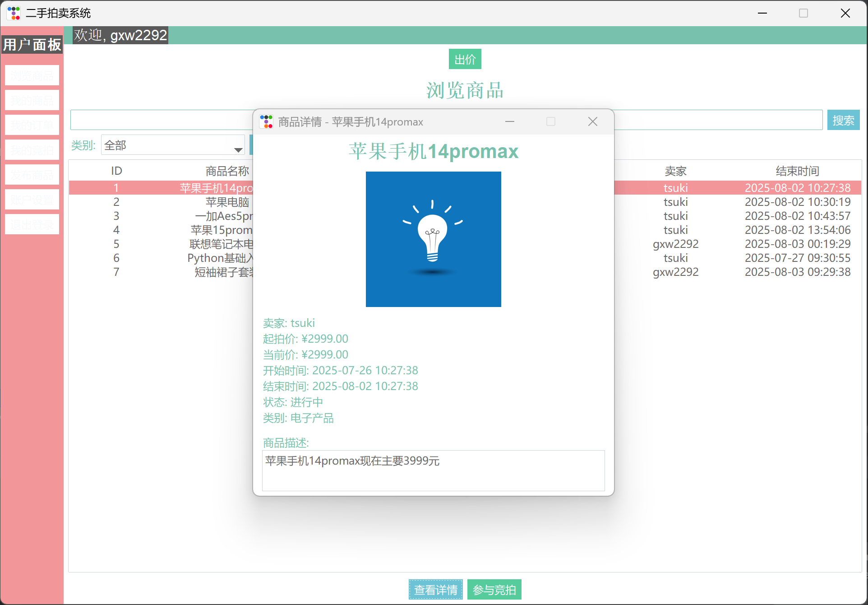Click the 参与竞拍 button
The image size is (868, 605).
[494, 590]
